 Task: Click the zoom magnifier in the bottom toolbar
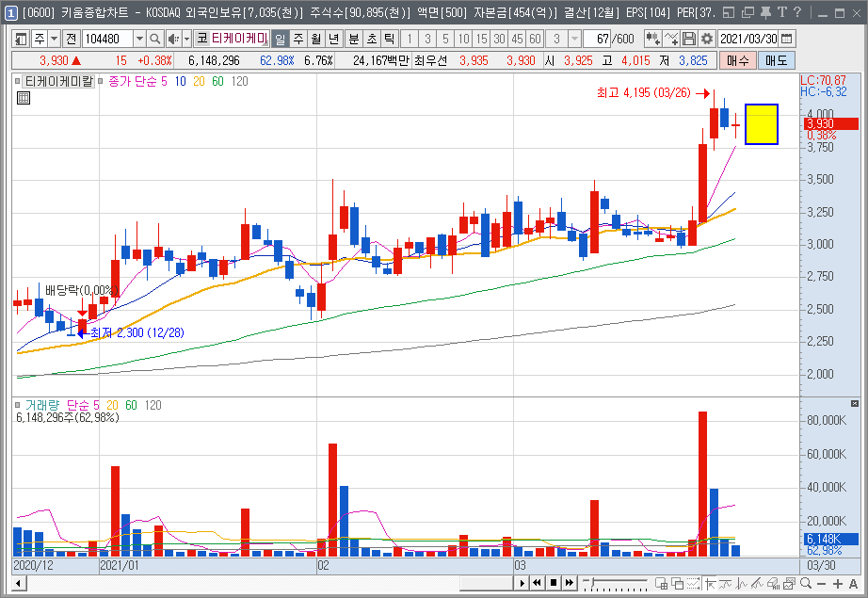tap(806, 583)
